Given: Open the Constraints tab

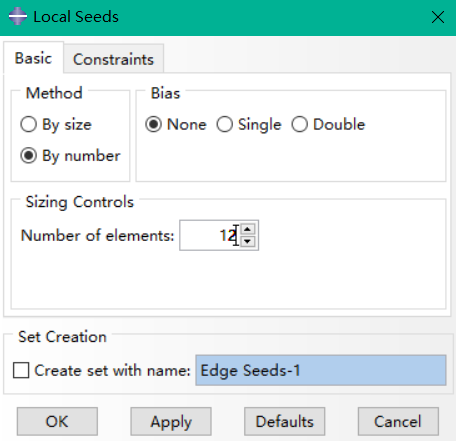Looking at the screenshot, I should [x=113, y=59].
